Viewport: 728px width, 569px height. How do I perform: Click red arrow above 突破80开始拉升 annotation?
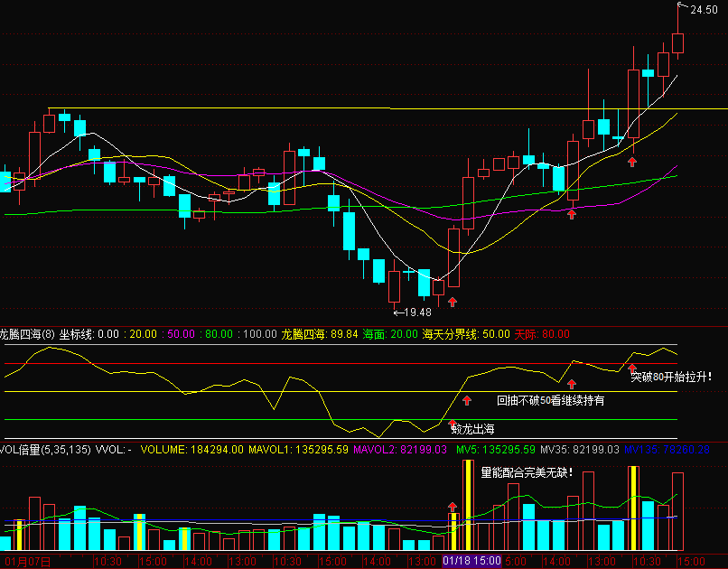[x=632, y=367]
